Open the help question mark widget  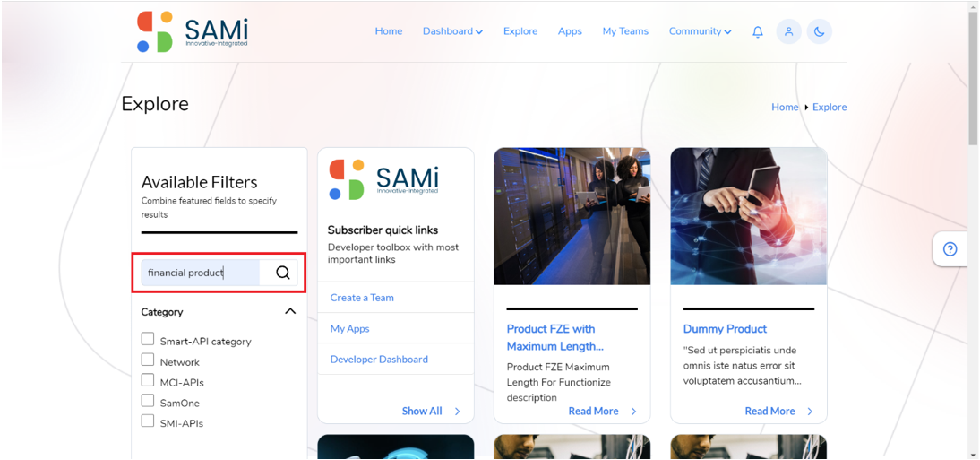pyautogui.click(x=950, y=249)
